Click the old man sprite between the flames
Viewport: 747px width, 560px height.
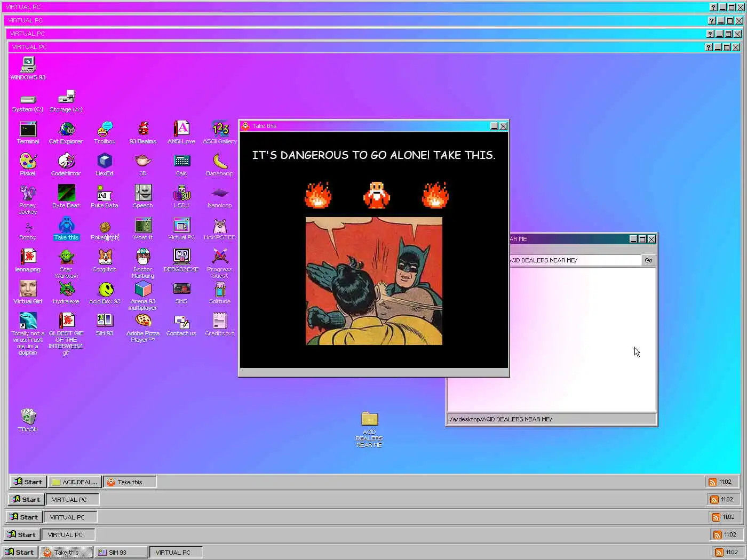(377, 195)
